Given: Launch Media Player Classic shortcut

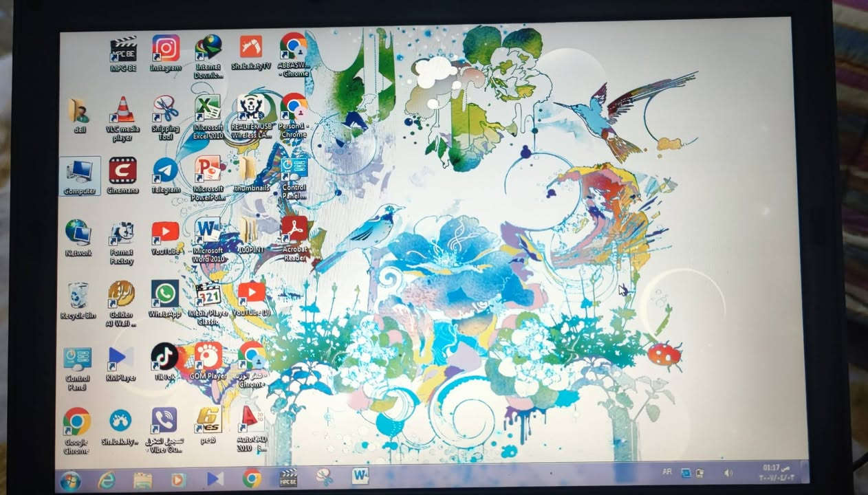Looking at the screenshot, I should (208, 303).
